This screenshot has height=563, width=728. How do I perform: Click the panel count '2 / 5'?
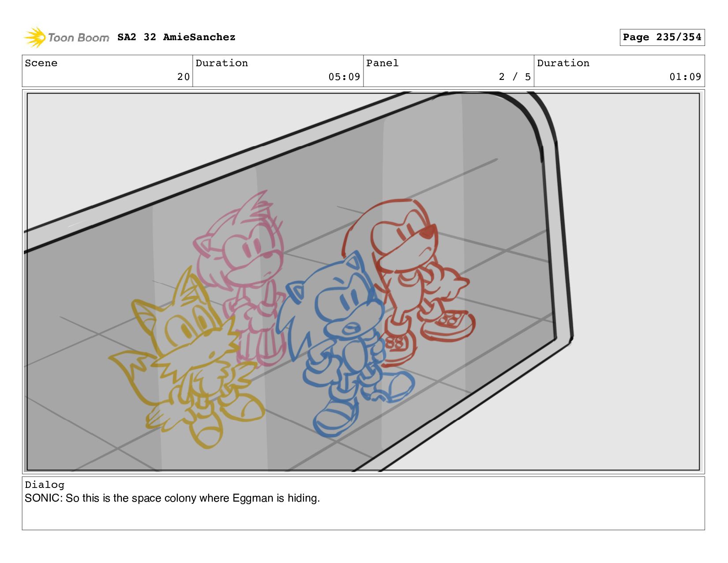tap(515, 77)
